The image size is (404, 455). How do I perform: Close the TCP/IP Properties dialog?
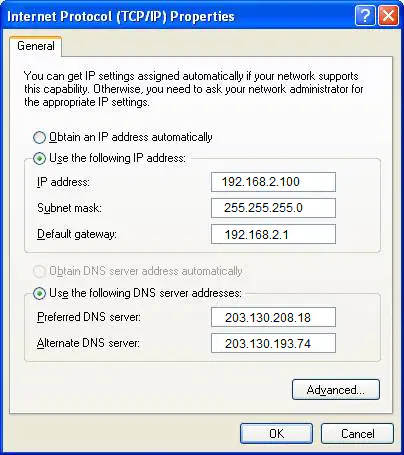coord(388,16)
